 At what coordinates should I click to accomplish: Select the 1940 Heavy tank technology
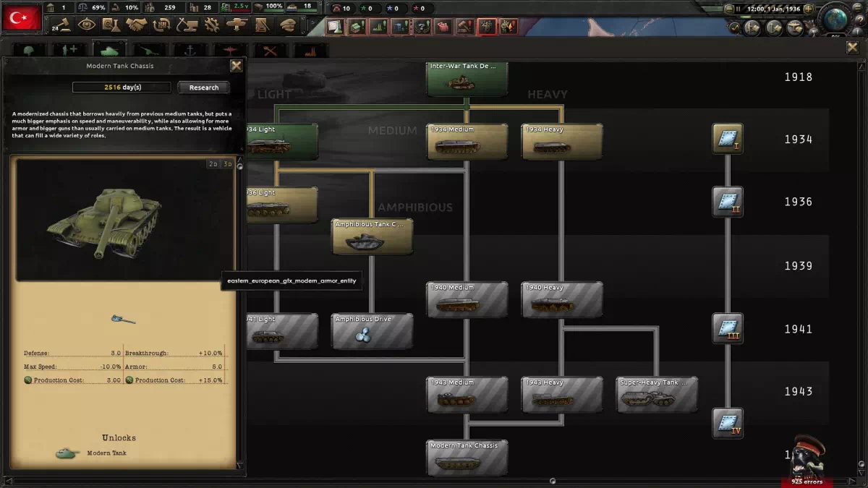(x=562, y=299)
